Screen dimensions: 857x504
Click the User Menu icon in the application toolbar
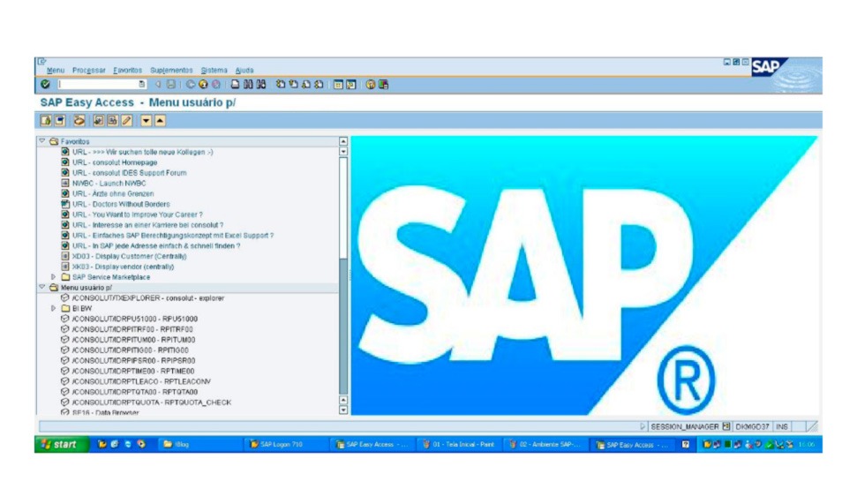click(x=46, y=120)
